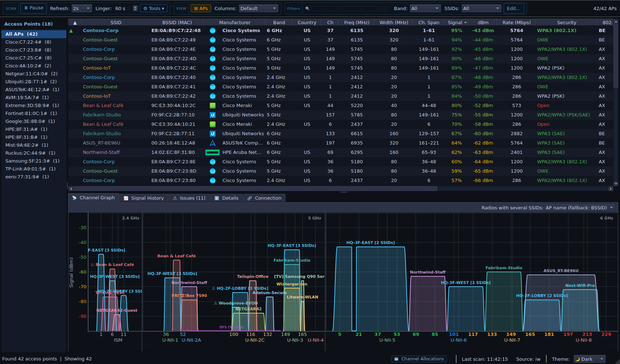Click the Channel Allocations button
Screen dimensions: 620x364
click(419, 359)
